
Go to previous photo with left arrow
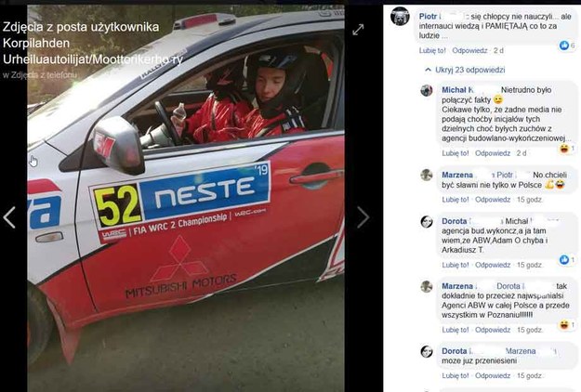[x=9, y=217]
